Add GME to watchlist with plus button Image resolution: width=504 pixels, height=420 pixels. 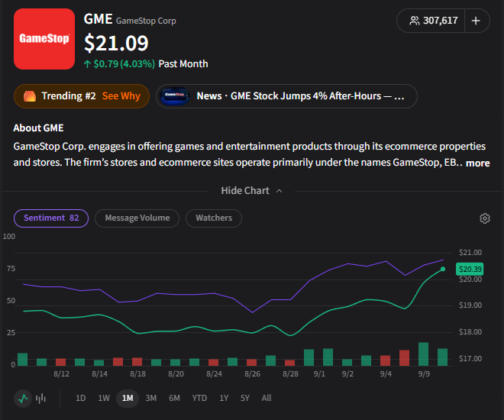point(476,21)
